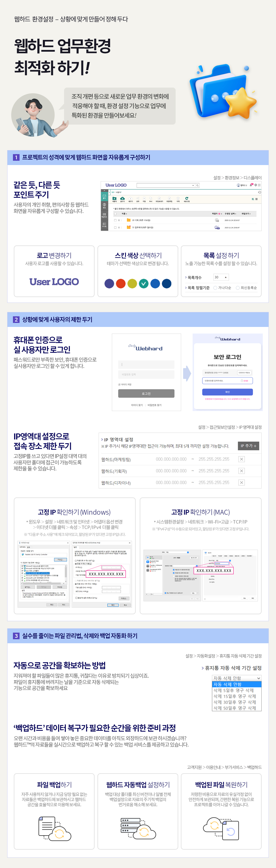Viewport: 276px width, 868px height.
Task: Click the 아이디 찾기 link
Action: point(137,405)
